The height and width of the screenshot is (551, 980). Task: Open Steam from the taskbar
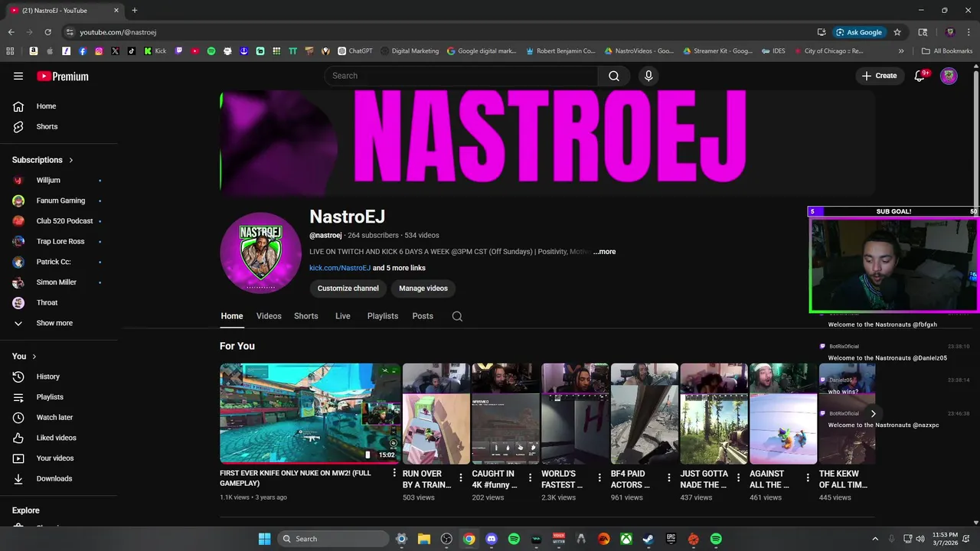[648, 539]
